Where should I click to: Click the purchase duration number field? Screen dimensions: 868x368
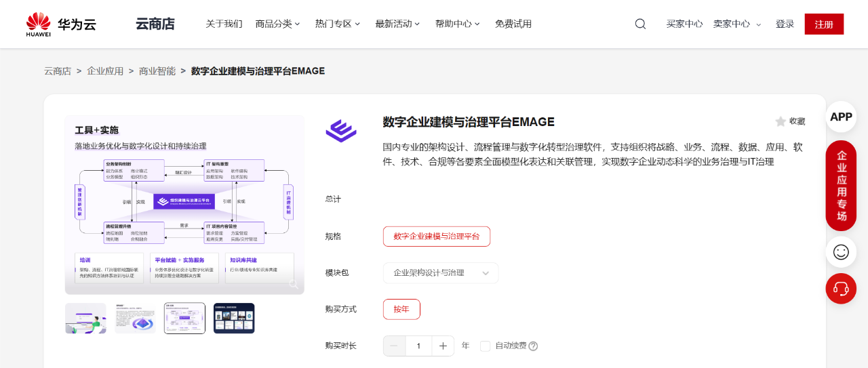(418, 346)
